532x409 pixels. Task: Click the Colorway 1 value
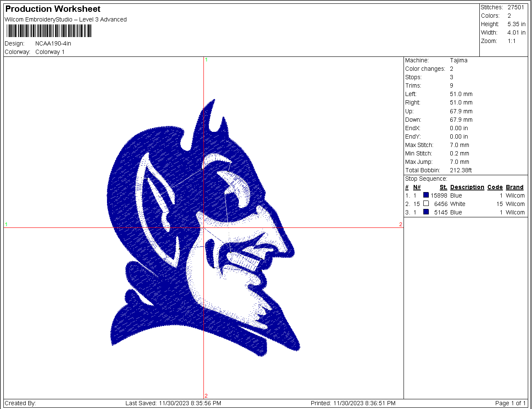(50, 52)
